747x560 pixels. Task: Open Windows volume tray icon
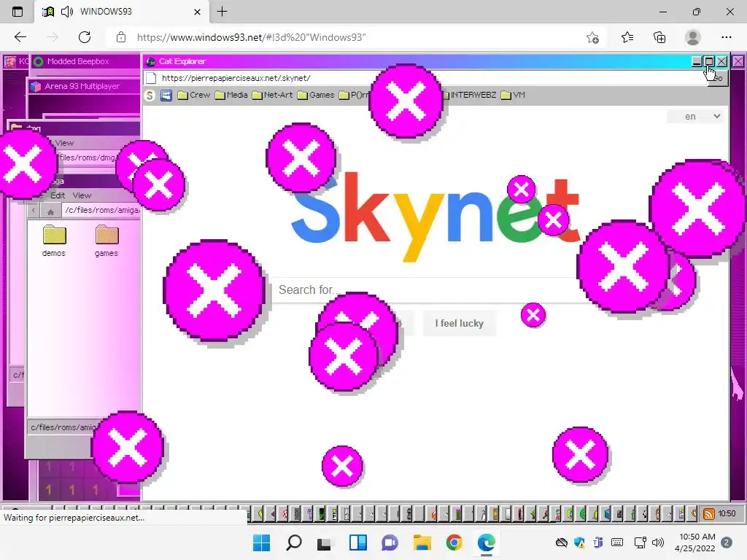pyautogui.click(x=658, y=542)
